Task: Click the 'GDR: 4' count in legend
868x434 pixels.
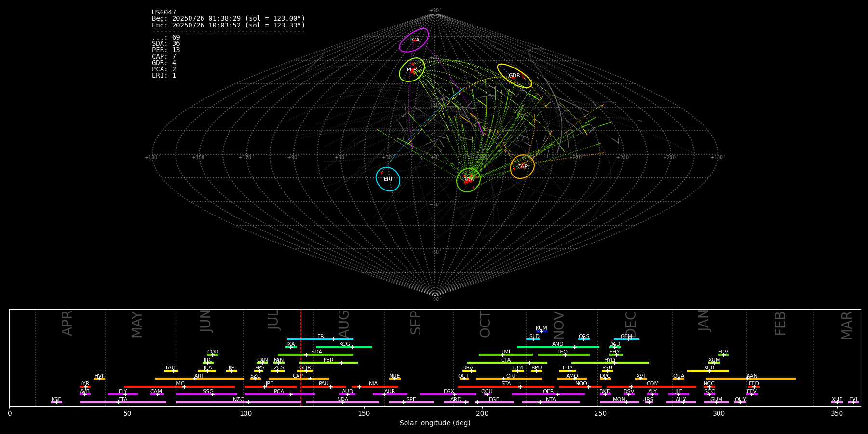Action: tap(164, 63)
